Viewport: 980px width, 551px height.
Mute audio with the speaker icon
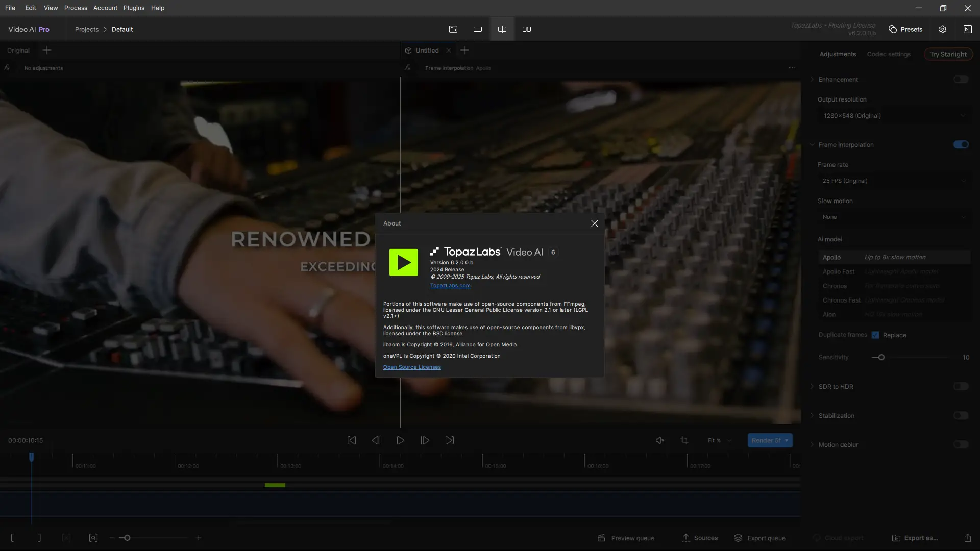pyautogui.click(x=659, y=440)
